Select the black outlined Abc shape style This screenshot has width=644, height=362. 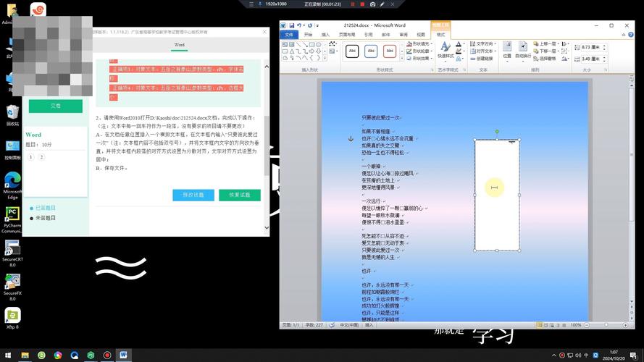[x=352, y=51]
